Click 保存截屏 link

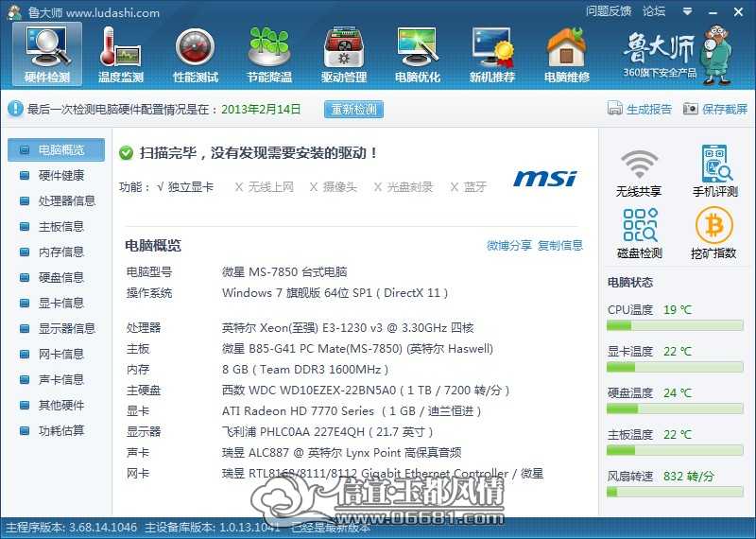point(725,109)
